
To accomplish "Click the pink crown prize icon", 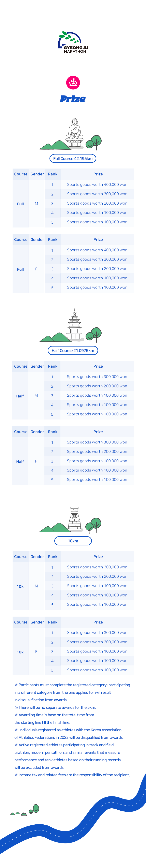I will tap(73, 83).
